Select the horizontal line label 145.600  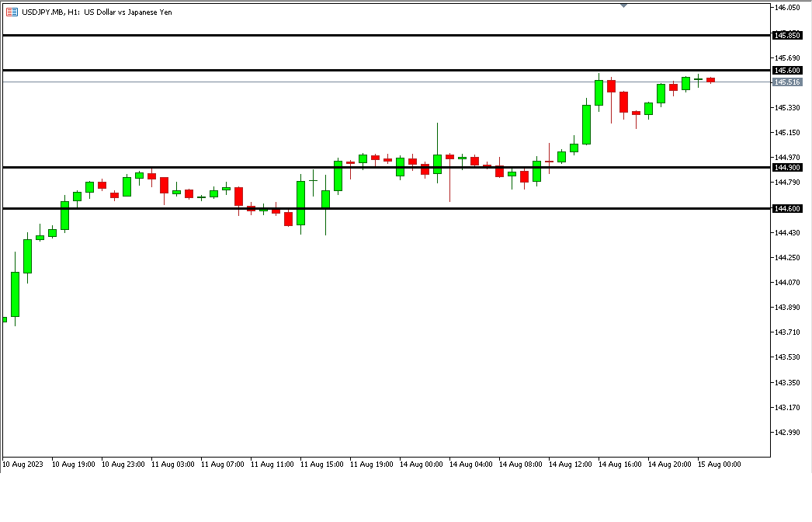click(x=787, y=70)
